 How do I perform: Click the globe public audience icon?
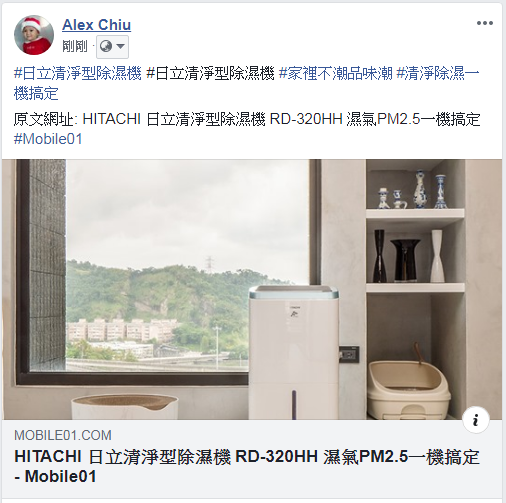point(106,46)
